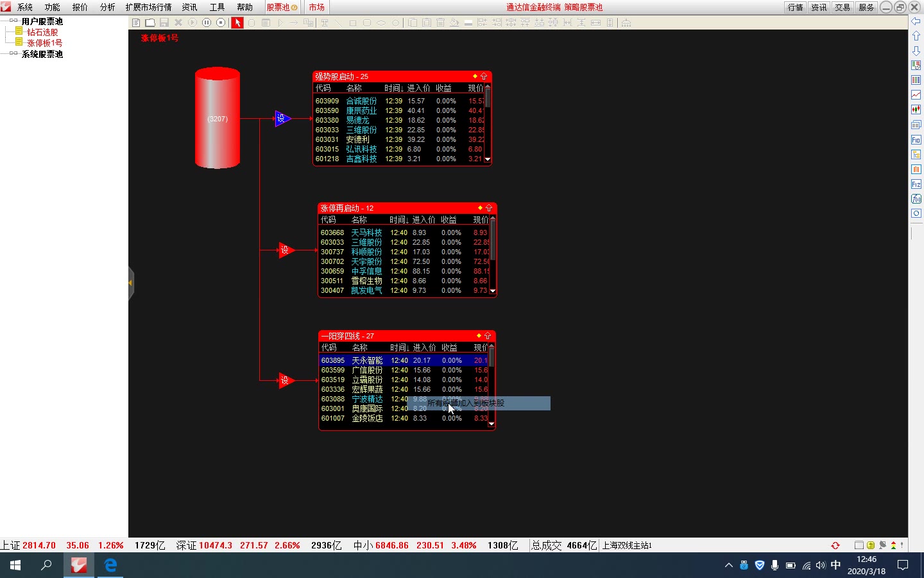Image resolution: width=924 pixels, height=578 pixels.
Task: Open the intraday line chart icon
Action: point(916,95)
